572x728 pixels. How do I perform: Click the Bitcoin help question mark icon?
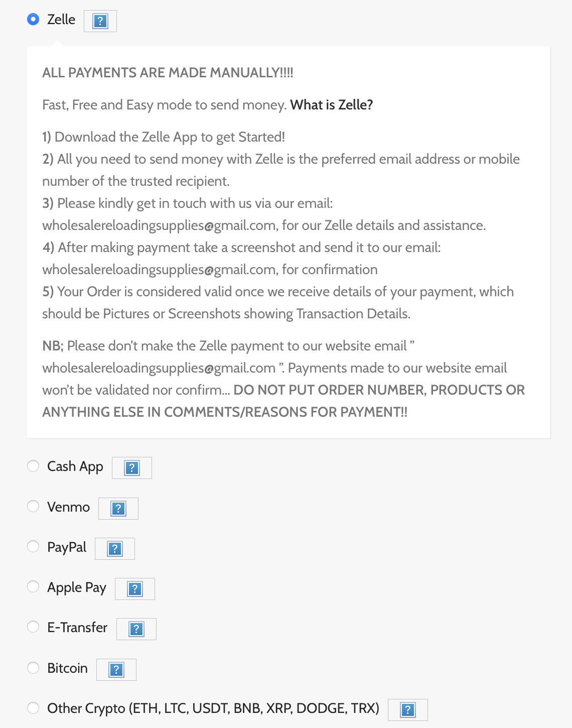point(116,670)
